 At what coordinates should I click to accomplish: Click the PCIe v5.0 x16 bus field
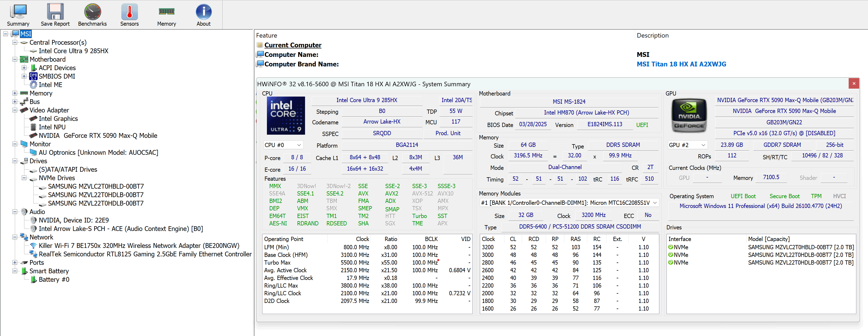(x=784, y=133)
